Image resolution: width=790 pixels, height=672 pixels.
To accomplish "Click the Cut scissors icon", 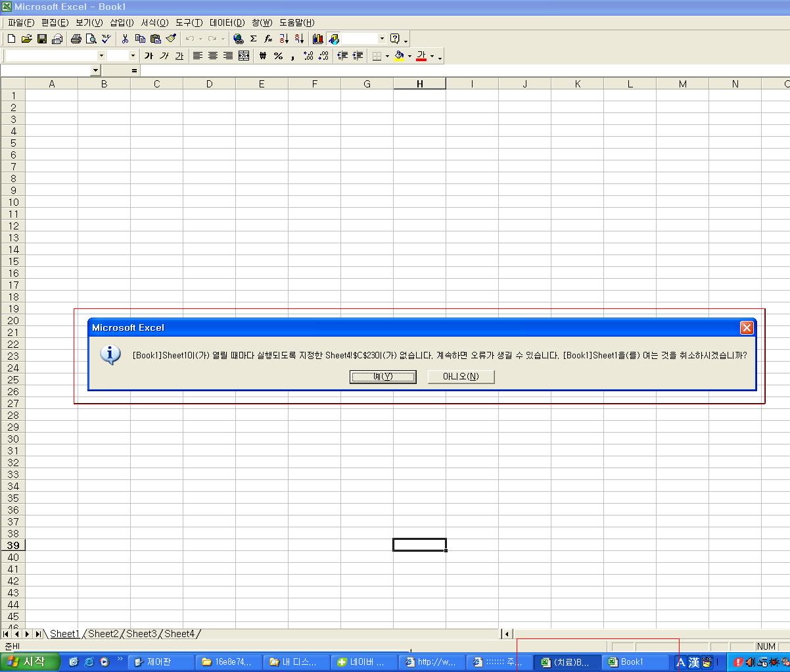I will point(125,39).
